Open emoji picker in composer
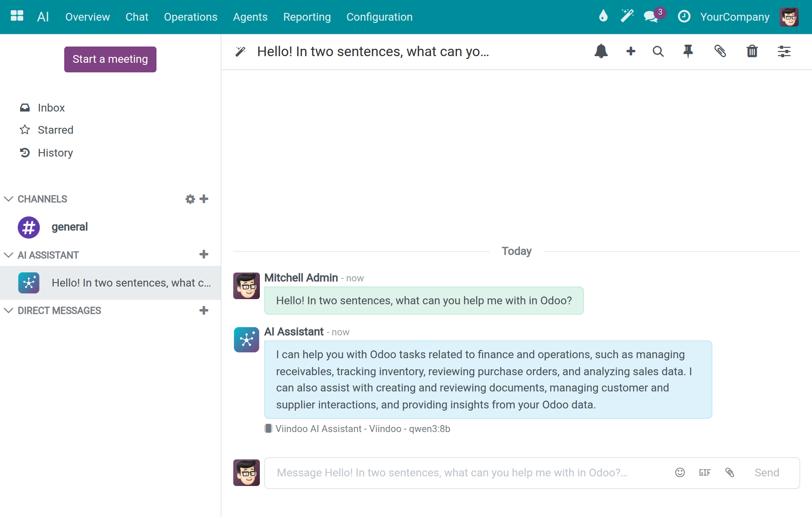Image resolution: width=812 pixels, height=517 pixels. click(680, 472)
